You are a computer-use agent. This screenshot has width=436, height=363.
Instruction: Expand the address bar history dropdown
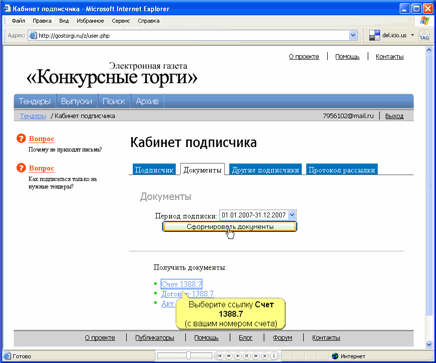pyautogui.click(x=353, y=35)
